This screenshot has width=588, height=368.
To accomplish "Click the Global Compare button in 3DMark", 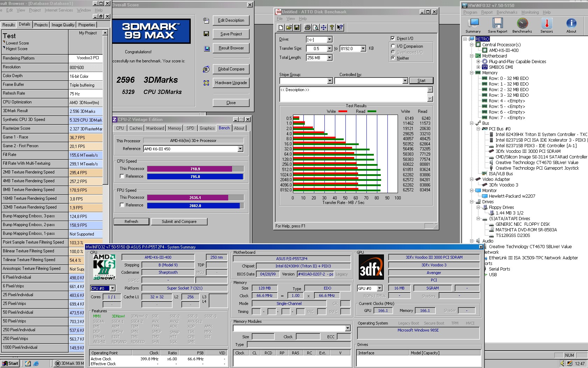I will [231, 69].
